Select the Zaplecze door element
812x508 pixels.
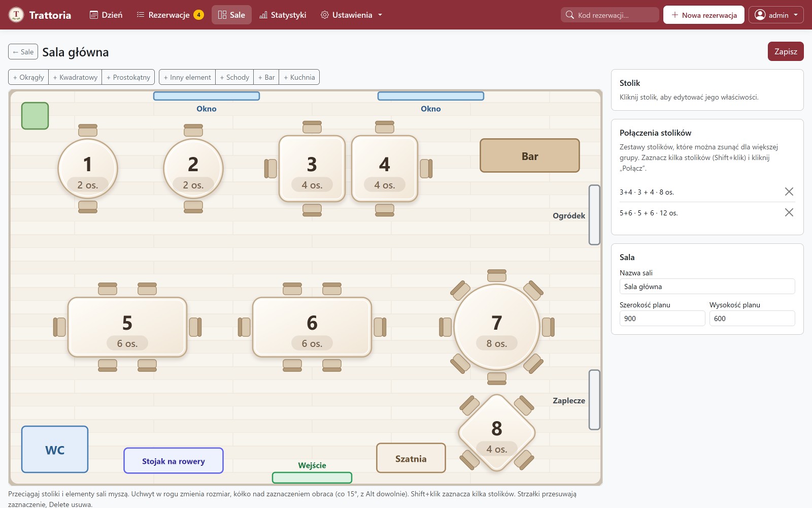pos(594,400)
